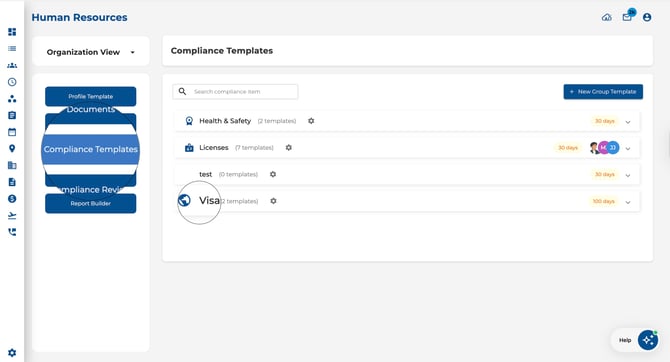Click the Human Resources title link
The width and height of the screenshot is (670, 362).
pyautogui.click(x=79, y=18)
